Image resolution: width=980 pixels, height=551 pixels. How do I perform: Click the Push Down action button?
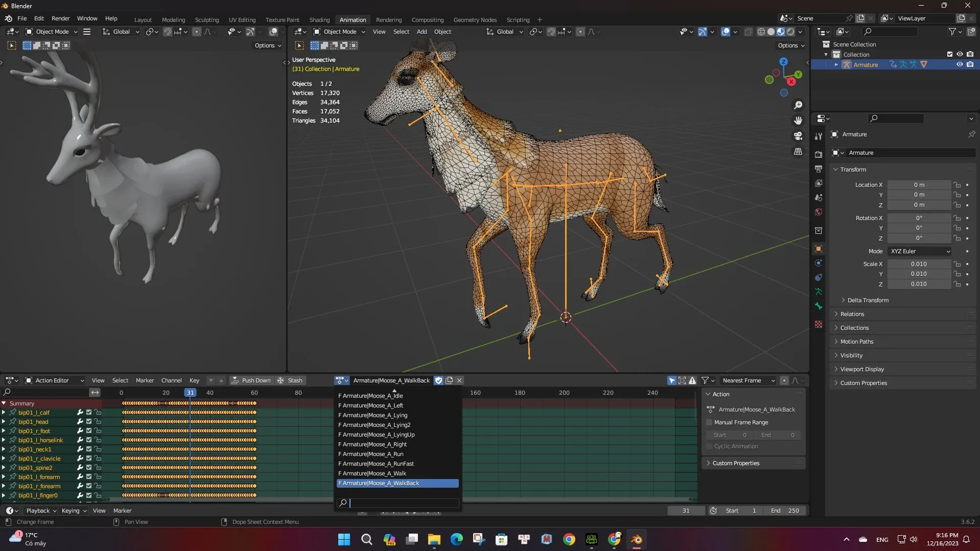[x=251, y=380]
